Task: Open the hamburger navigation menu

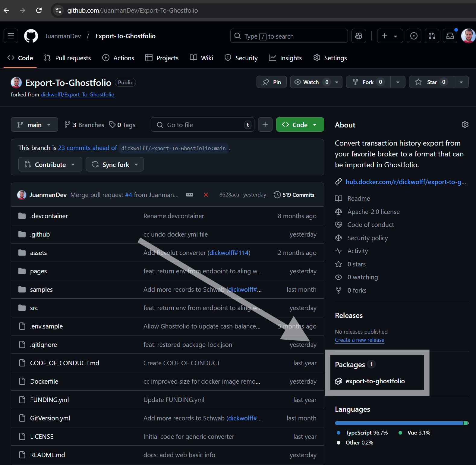Action: coord(11,36)
